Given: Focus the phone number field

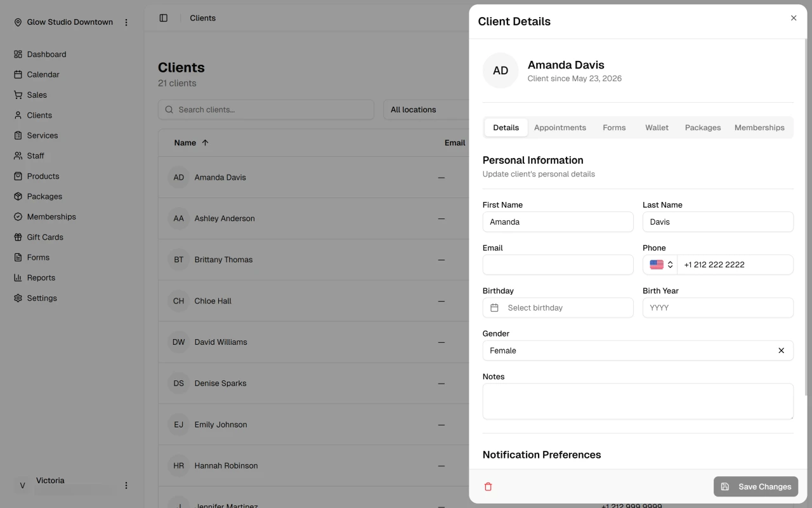Looking at the screenshot, I should (735, 265).
